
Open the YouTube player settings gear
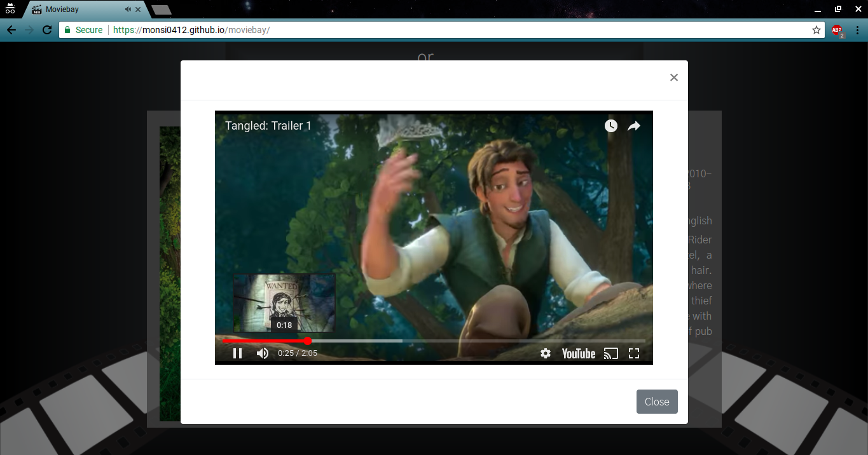tap(546, 353)
